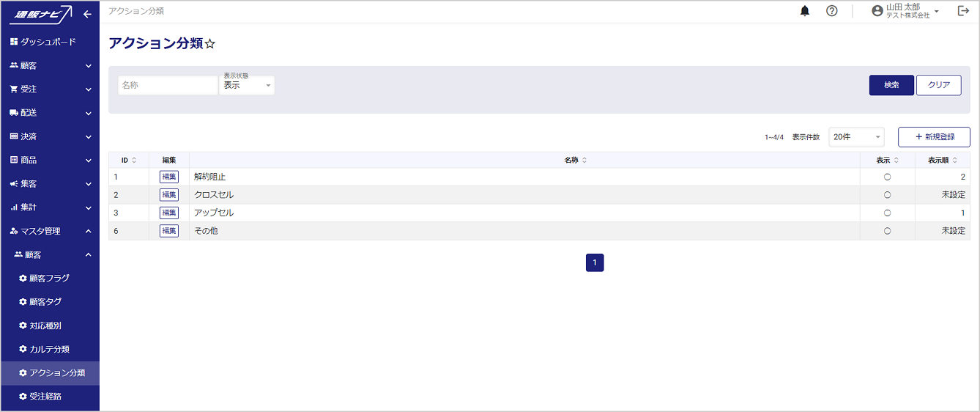The image size is (980, 412).
Task: Open カルテ分類 in the sidebar
Action: [x=49, y=349]
